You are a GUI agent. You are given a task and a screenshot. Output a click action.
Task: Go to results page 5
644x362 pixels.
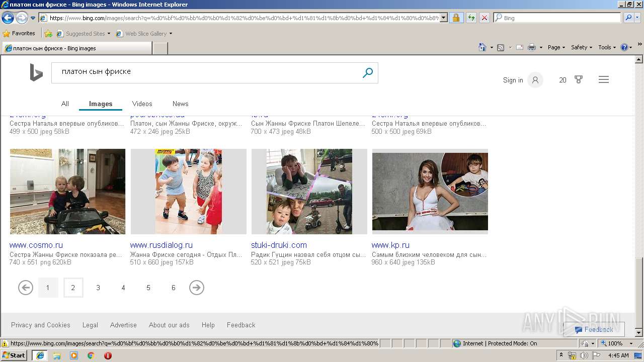tap(148, 288)
